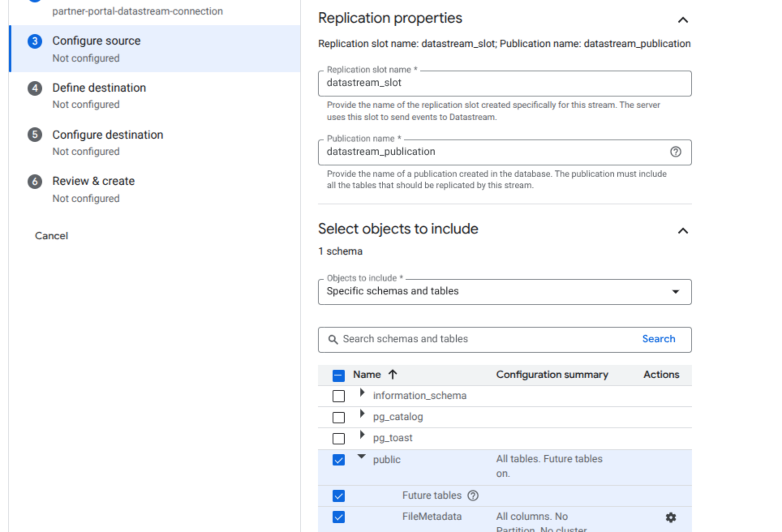Click the search magnifier icon
The height and width of the screenshot is (532, 782).
pos(333,339)
